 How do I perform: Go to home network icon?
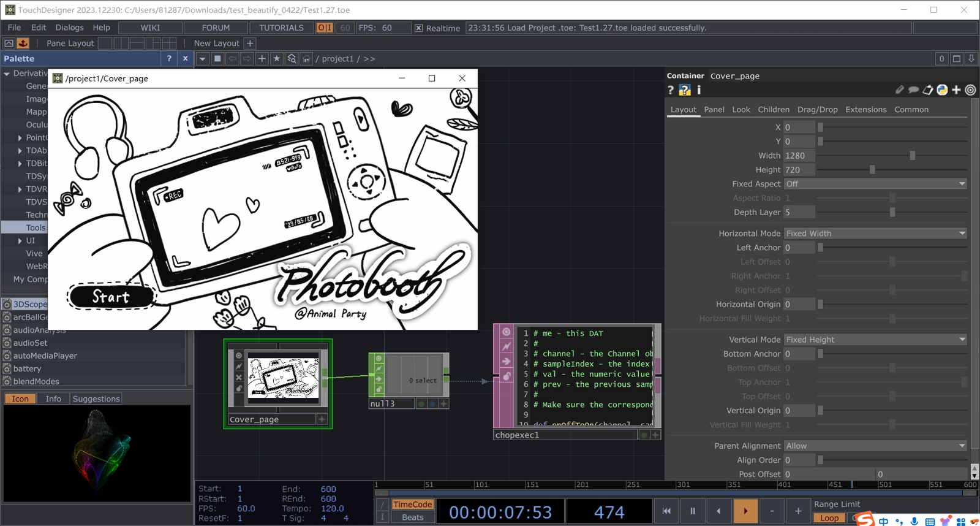pyautogui.click(x=306, y=58)
